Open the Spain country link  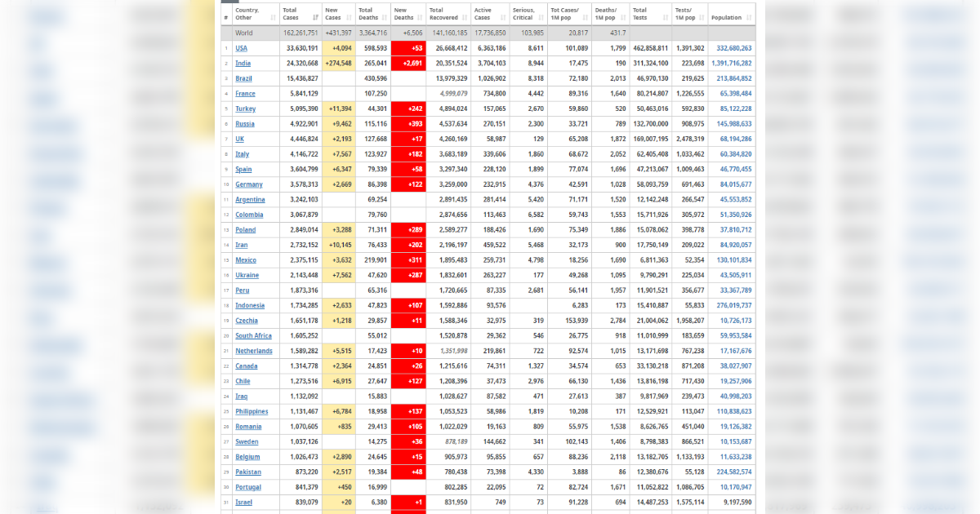click(x=243, y=170)
